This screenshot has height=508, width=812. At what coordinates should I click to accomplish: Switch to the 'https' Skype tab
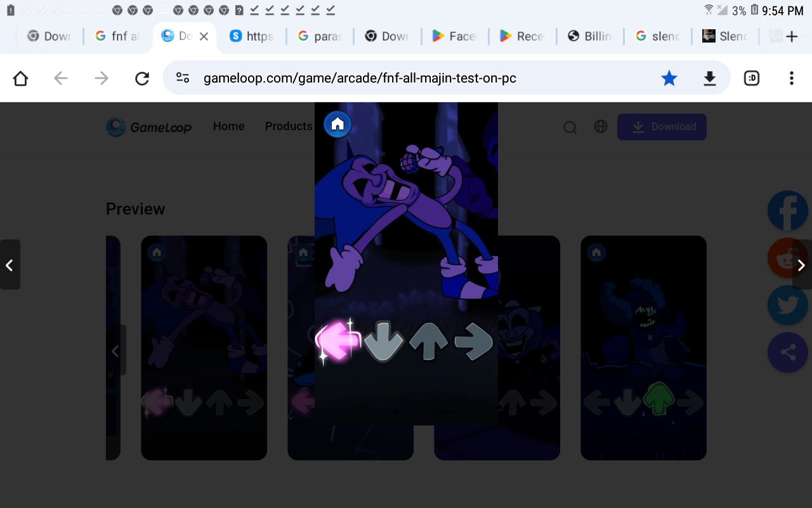(252, 36)
